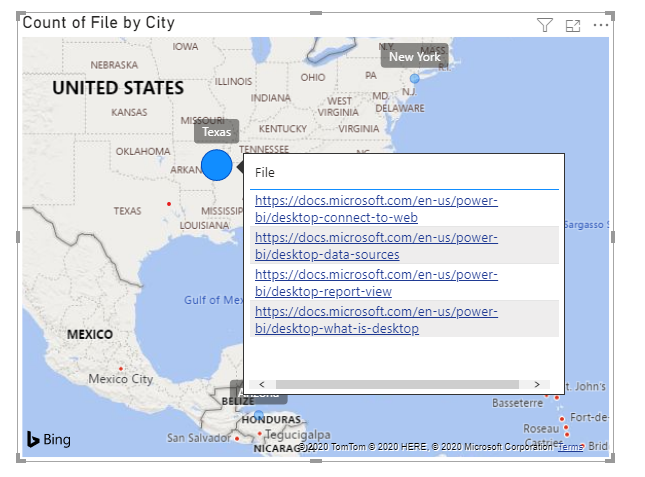
Task: Open the Terms link in map footer
Action: [x=571, y=447]
